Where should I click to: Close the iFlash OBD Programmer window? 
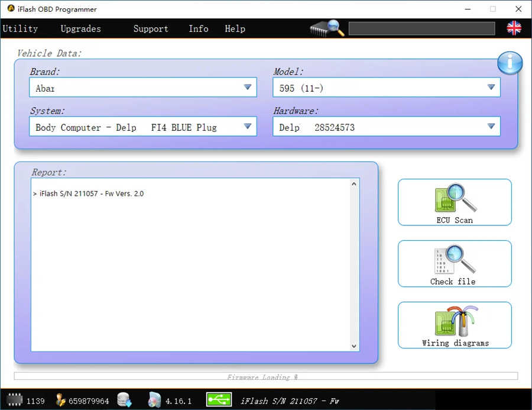pyautogui.click(x=518, y=9)
